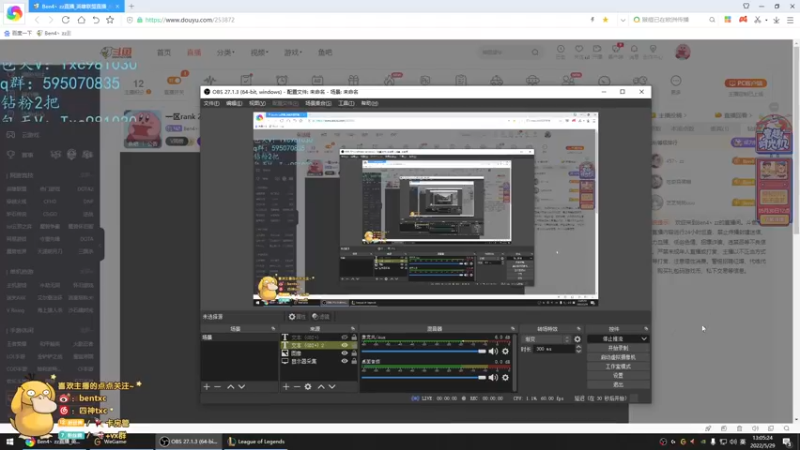Expand stop streaming button dropdown arrow
The image size is (800, 450).
point(644,339)
